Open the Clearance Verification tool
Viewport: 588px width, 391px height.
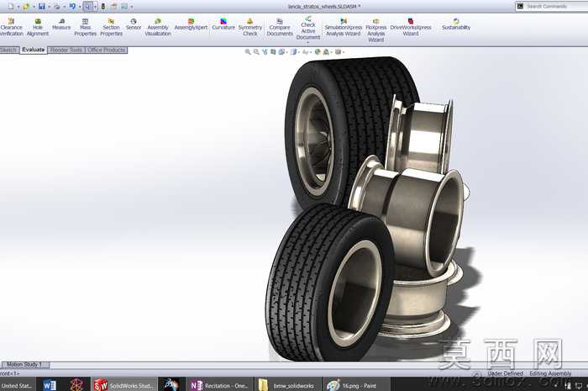pyautogui.click(x=11, y=28)
